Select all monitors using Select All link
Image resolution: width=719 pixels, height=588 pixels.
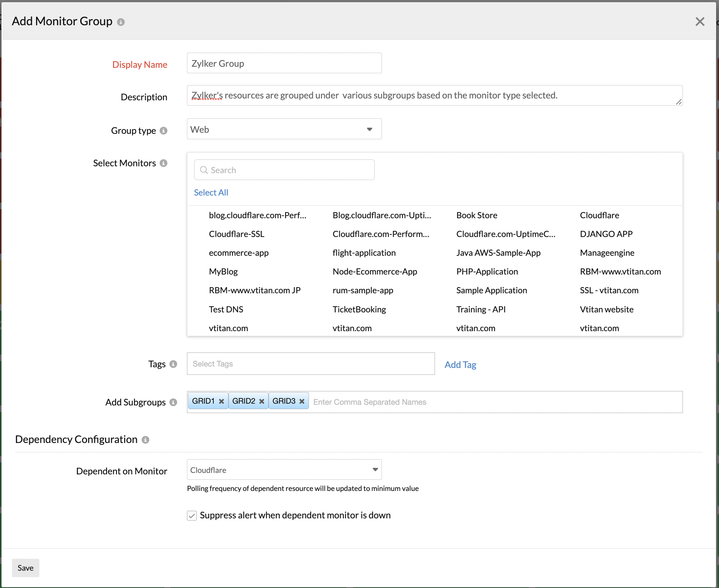tap(211, 192)
